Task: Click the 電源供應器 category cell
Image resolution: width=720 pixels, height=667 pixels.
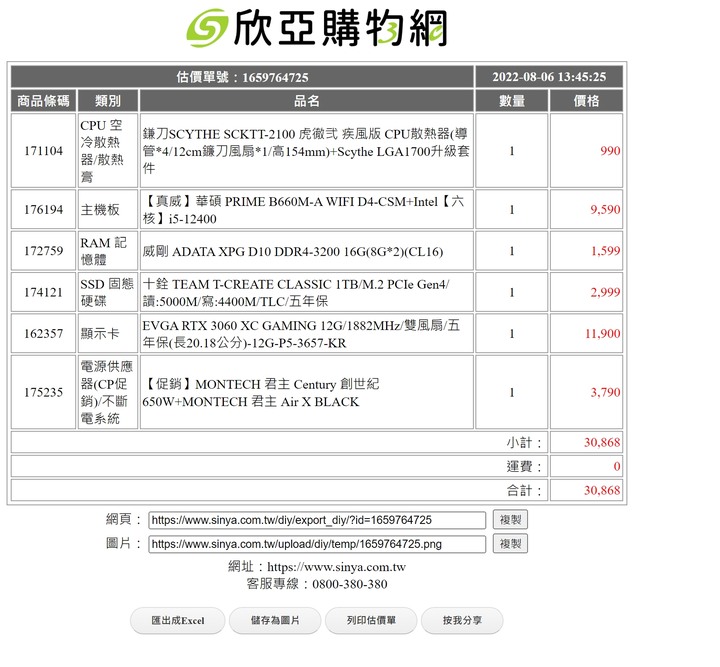Action: pos(108,392)
